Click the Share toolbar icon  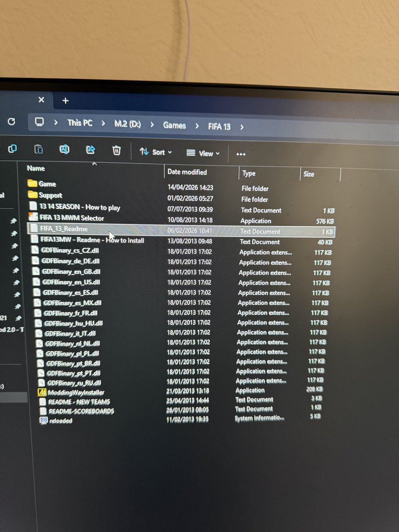(90, 150)
